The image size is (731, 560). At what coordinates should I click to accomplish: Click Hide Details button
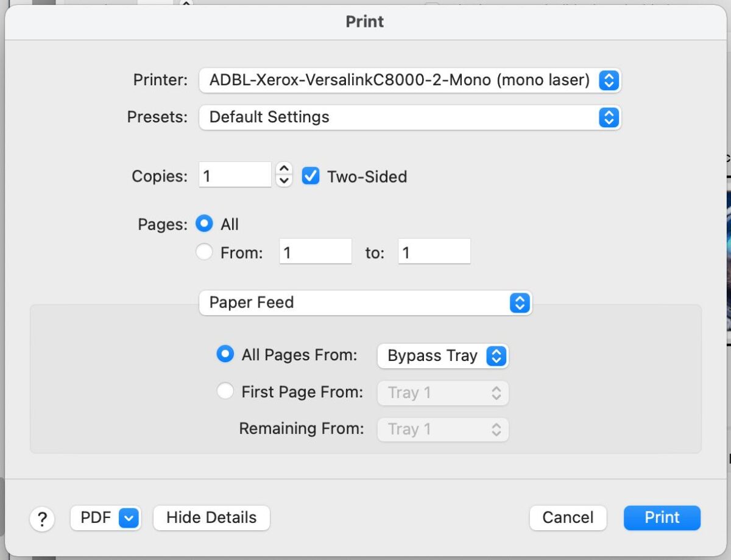pyautogui.click(x=211, y=518)
